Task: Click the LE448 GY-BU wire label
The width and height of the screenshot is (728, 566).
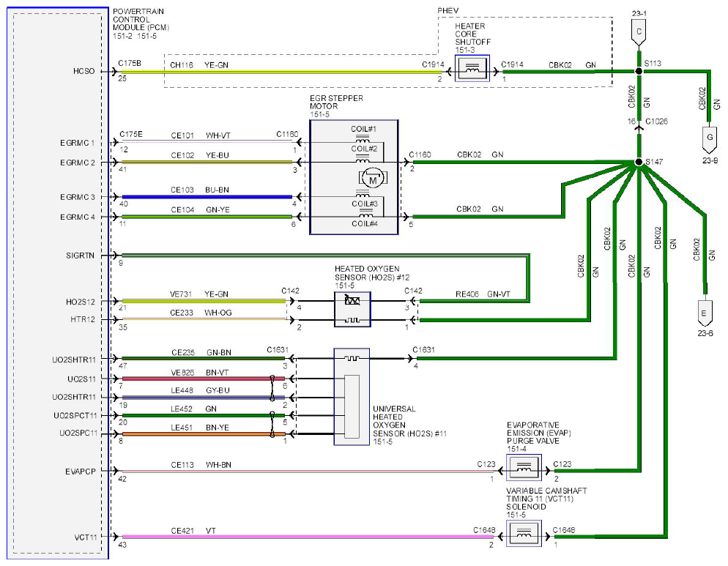Action: point(200,390)
